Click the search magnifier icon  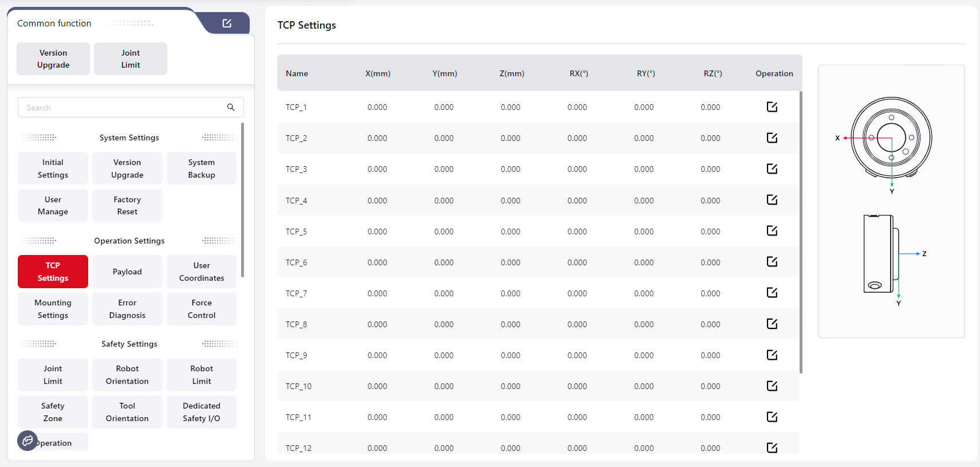click(x=231, y=107)
